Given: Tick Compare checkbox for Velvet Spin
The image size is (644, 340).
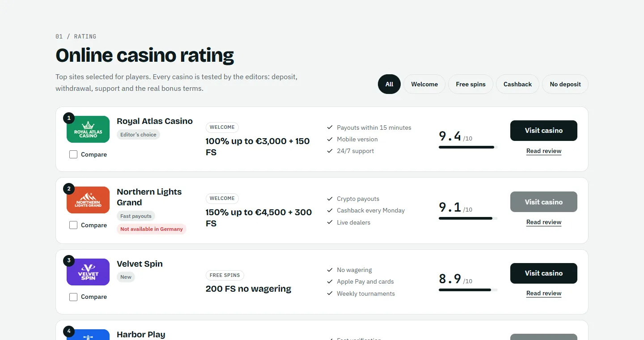Looking at the screenshot, I should pos(73,297).
